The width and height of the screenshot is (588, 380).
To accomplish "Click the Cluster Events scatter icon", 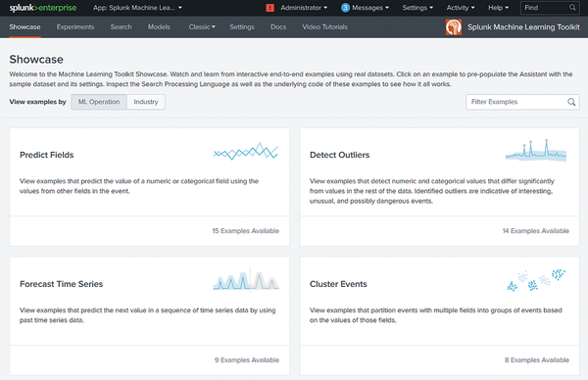I will (x=536, y=280).
